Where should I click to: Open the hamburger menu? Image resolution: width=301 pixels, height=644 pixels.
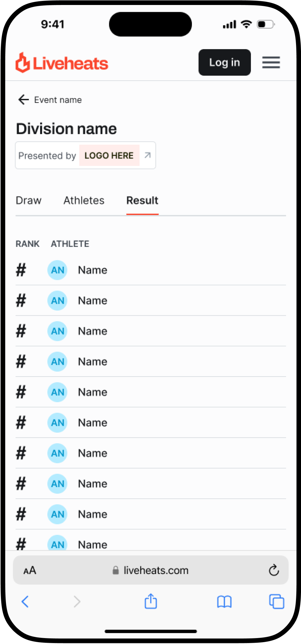click(x=271, y=62)
